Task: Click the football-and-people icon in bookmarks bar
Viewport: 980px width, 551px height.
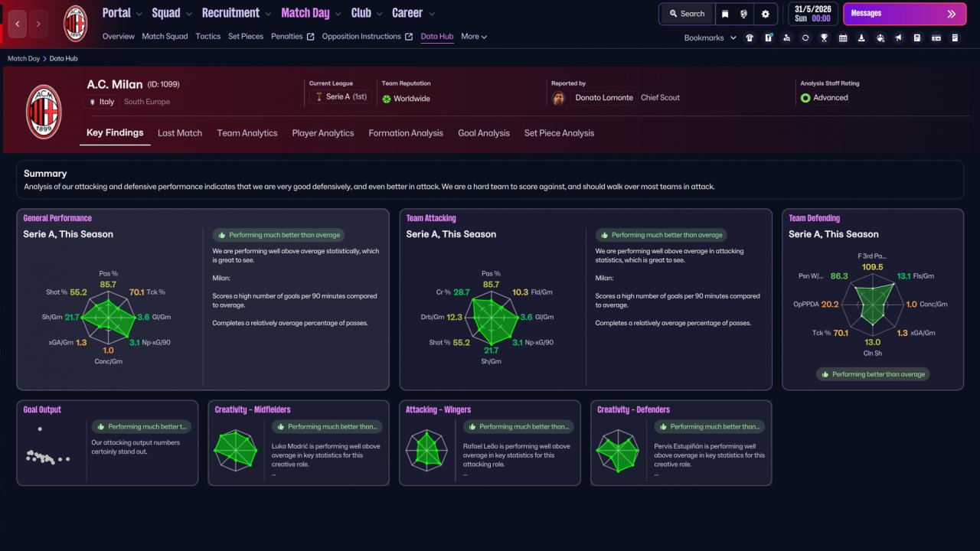Action: point(880,37)
